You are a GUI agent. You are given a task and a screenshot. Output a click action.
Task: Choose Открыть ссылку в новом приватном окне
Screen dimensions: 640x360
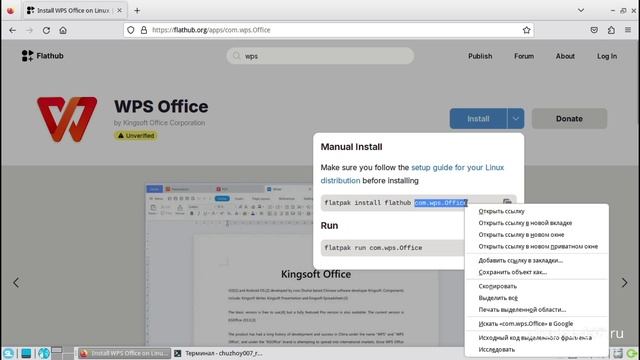(x=538, y=247)
